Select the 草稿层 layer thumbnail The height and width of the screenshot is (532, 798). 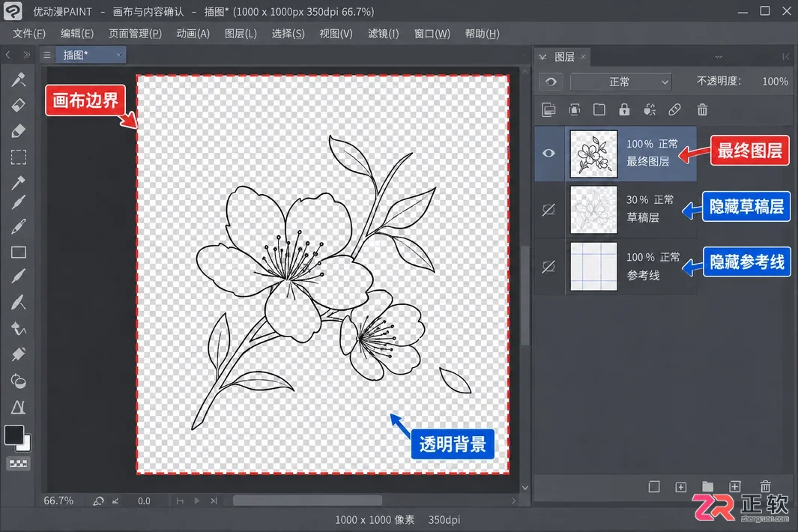593,210
